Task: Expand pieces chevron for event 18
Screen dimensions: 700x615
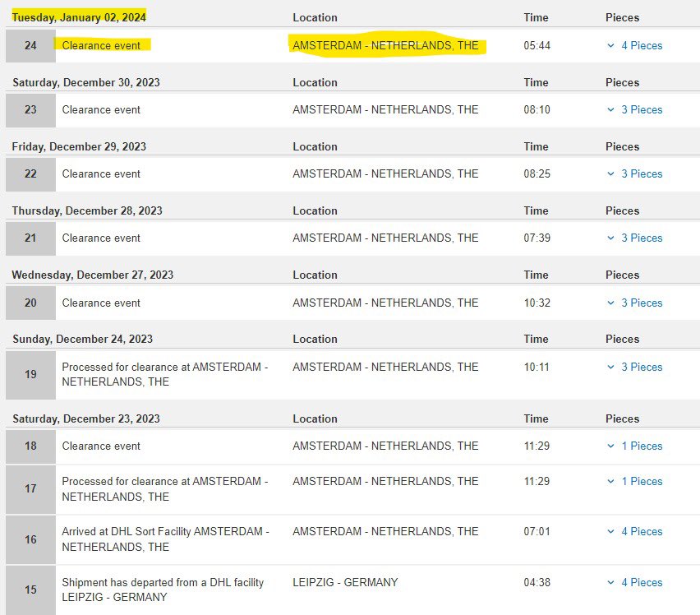Action: coord(610,446)
